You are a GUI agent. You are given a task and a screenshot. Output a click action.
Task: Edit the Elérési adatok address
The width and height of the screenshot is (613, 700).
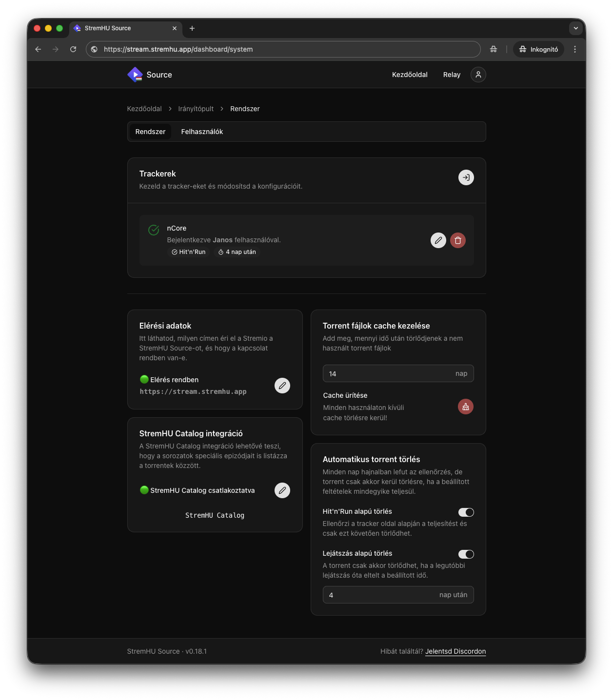pyautogui.click(x=282, y=386)
